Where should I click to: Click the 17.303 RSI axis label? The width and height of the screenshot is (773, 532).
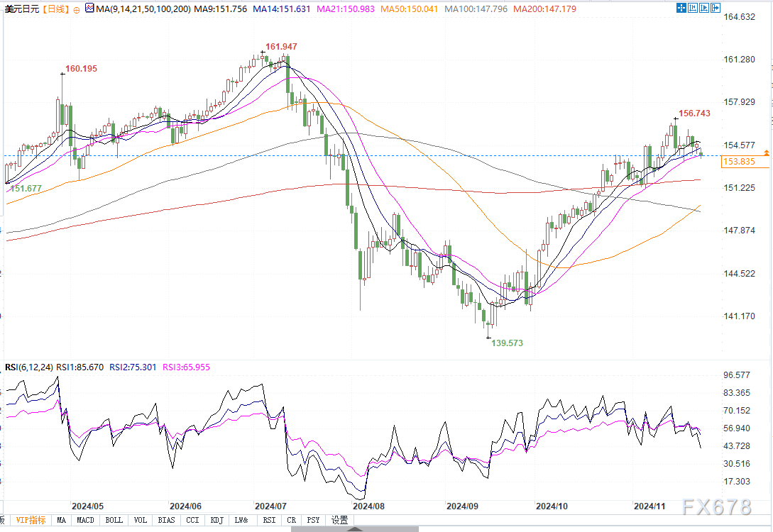pos(737,481)
